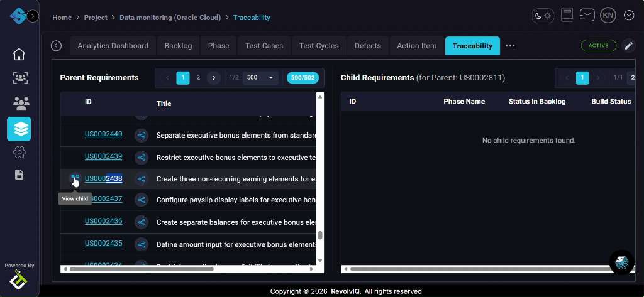Click the Parent Requirements vertical scrollbar thumb
Image resolution: width=644 pixels, height=297 pixels.
point(320,235)
